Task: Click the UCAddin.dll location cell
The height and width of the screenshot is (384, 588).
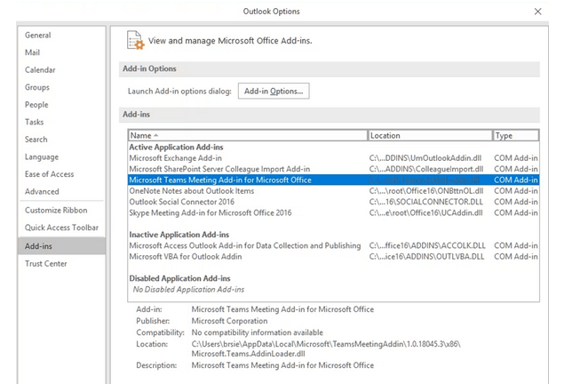Action: (x=425, y=212)
